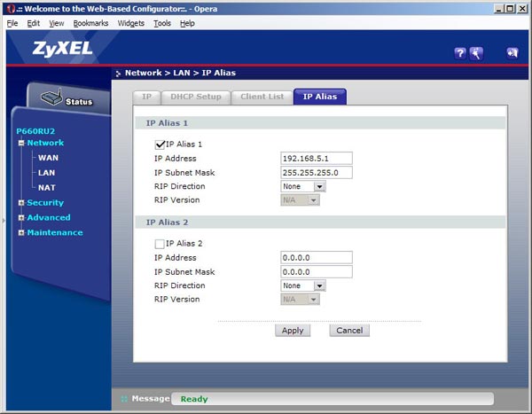532x414 pixels.
Task: Click Subnet Mask field showing 255.255.255.0
Action: point(317,173)
